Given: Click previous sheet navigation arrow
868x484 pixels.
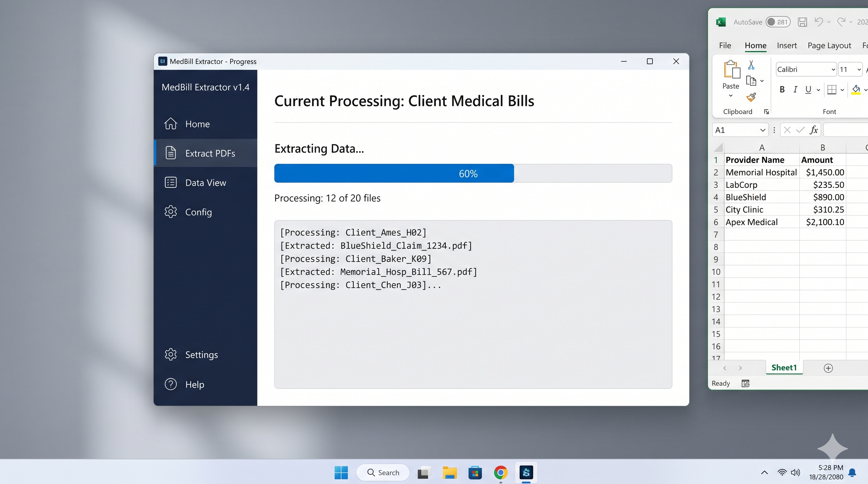Looking at the screenshot, I should [724, 368].
